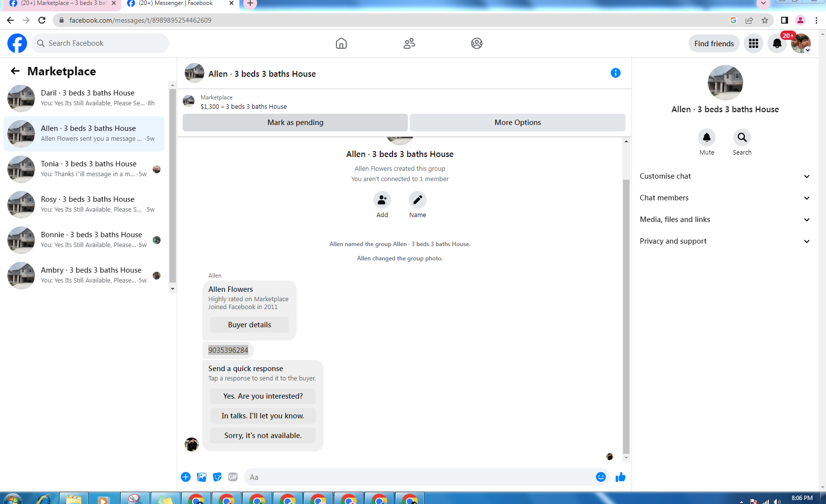This screenshot has width=826, height=504.
Task: Send a thumbs up like
Action: tap(621, 477)
